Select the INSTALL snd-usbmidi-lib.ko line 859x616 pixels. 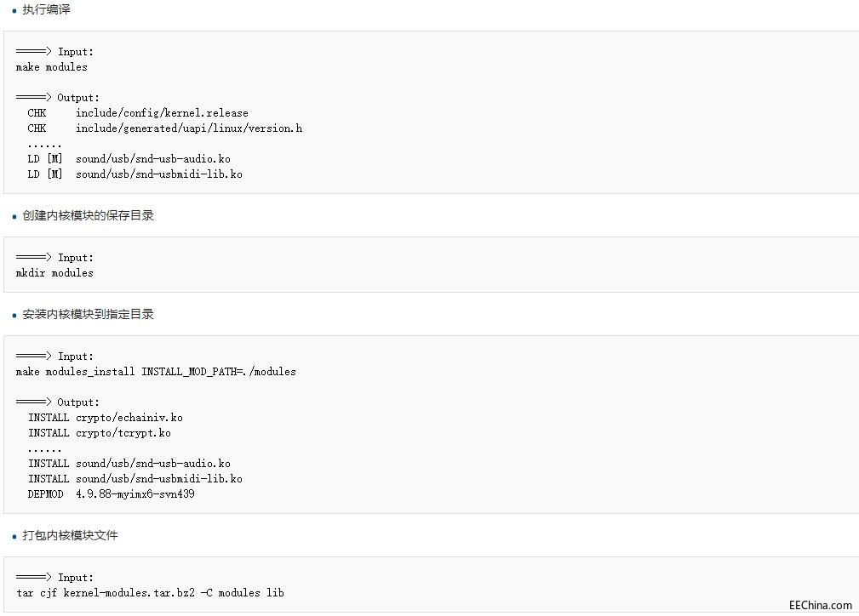point(135,479)
